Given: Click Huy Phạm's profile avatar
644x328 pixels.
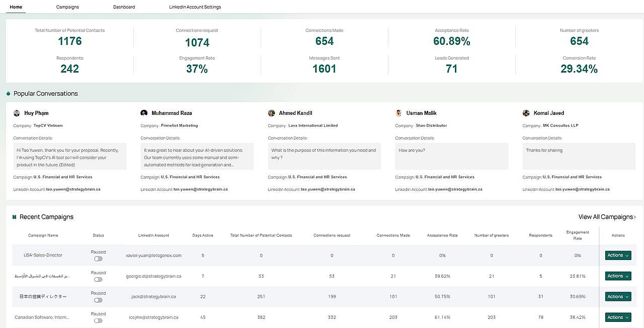Looking at the screenshot, I should click(17, 113).
